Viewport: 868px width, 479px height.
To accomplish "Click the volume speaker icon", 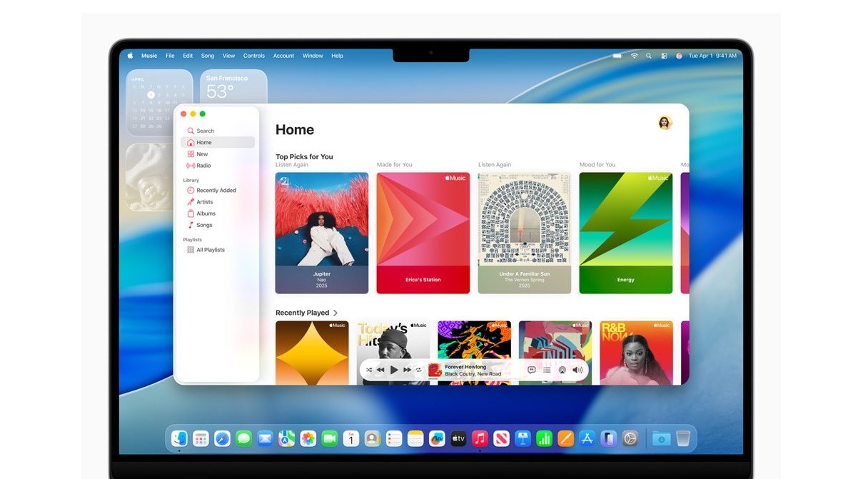I will coord(577,370).
